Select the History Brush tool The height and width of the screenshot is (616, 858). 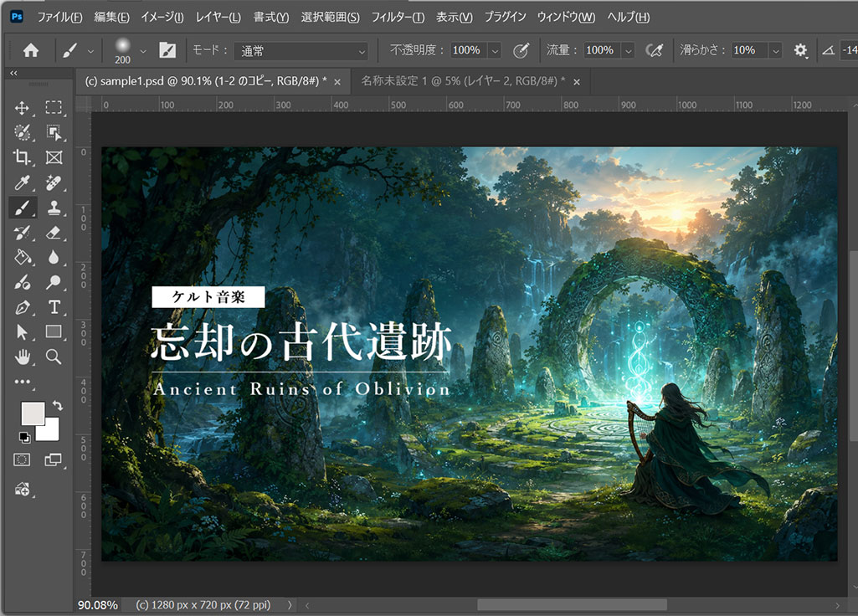click(22, 233)
